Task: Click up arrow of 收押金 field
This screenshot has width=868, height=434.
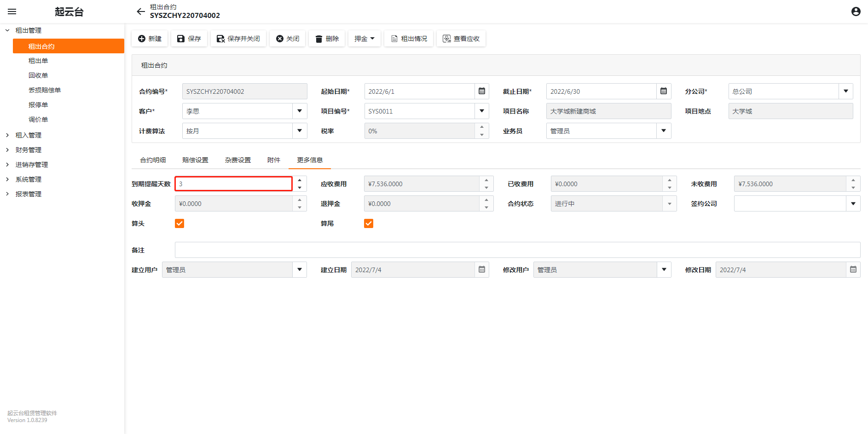Action: pos(300,200)
